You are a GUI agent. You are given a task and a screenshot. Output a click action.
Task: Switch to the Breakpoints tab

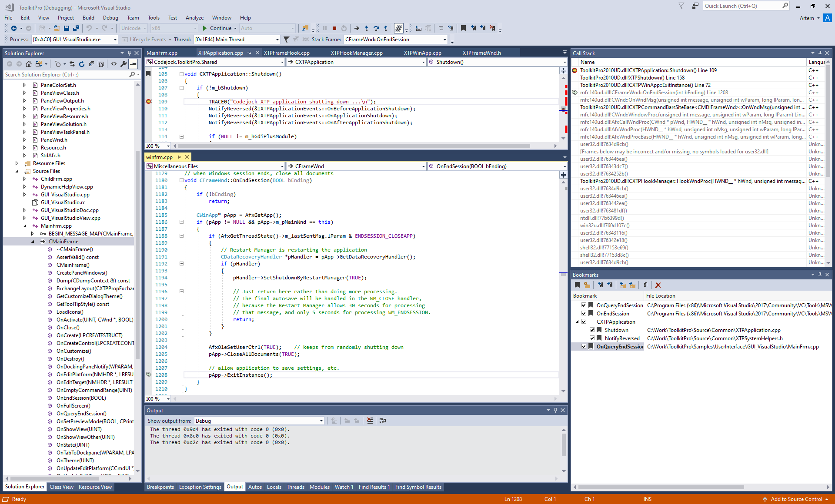coord(160,487)
